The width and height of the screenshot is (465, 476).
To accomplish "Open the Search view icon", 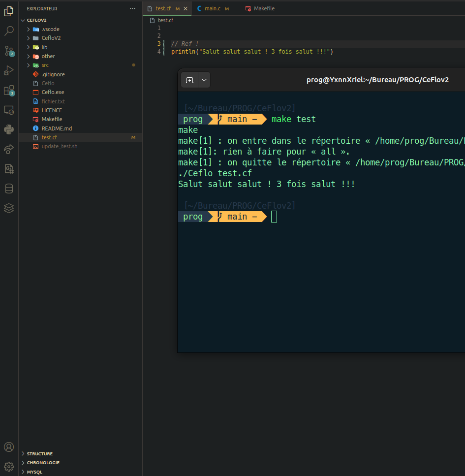I will tap(9, 31).
